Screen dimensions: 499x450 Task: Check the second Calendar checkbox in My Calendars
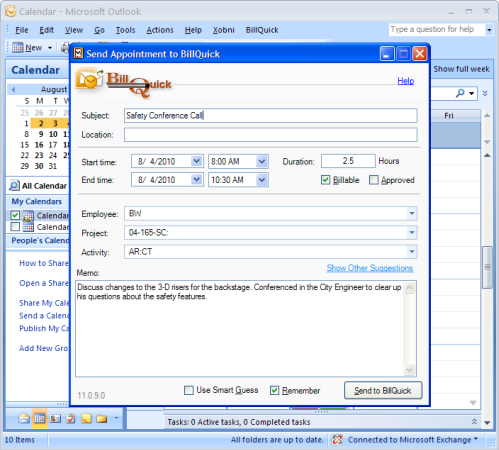(x=15, y=227)
